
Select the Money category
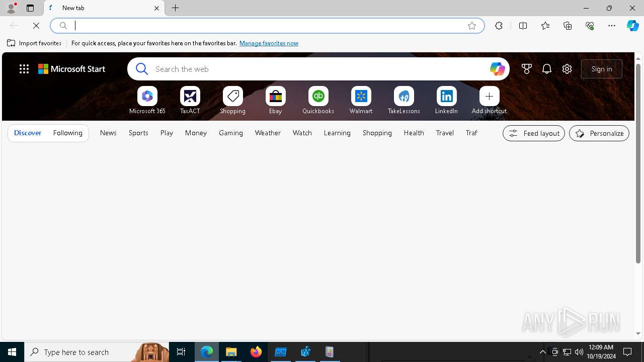(x=196, y=133)
